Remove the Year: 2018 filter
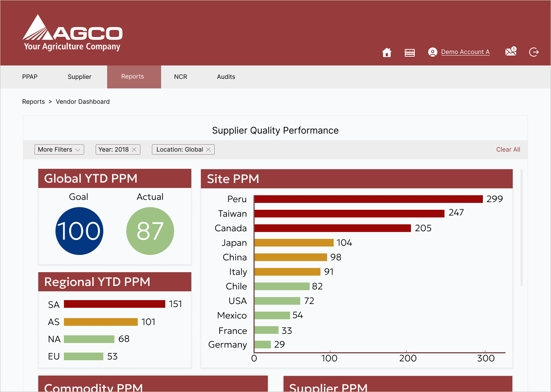 click(x=134, y=150)
